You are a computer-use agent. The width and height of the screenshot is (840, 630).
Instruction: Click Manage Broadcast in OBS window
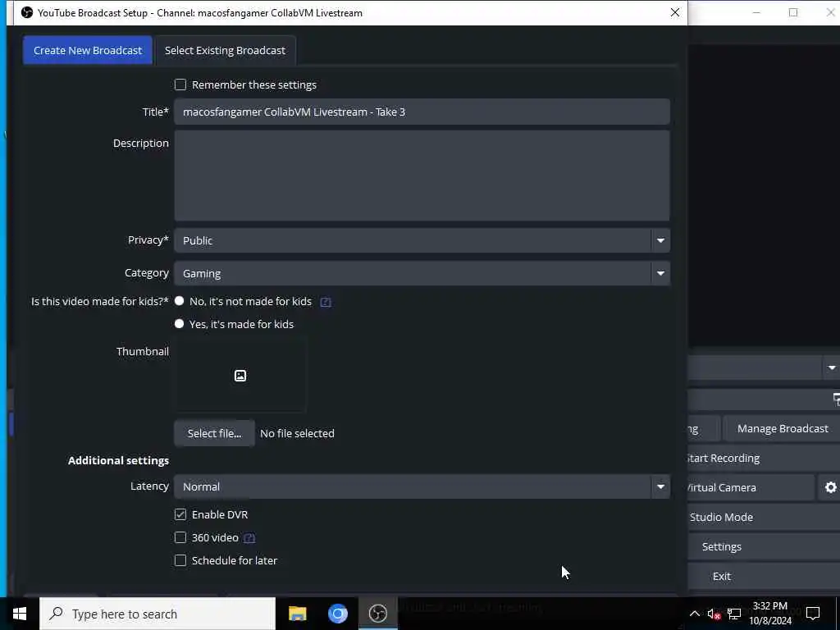tap(782, 428)
